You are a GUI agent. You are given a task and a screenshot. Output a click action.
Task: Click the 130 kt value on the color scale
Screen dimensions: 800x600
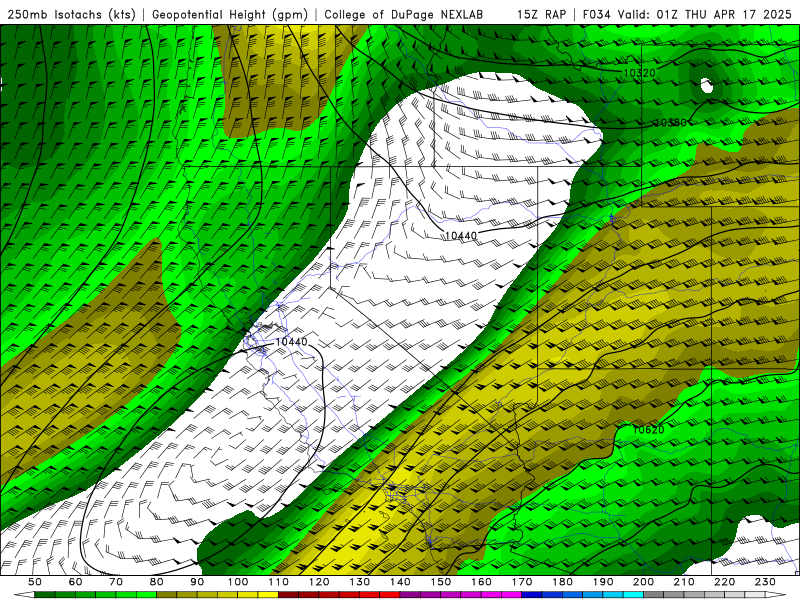point(360,582)
